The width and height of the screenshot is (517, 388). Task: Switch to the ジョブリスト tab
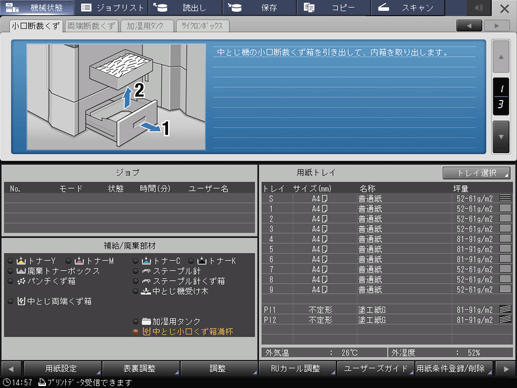pos(111,7)
